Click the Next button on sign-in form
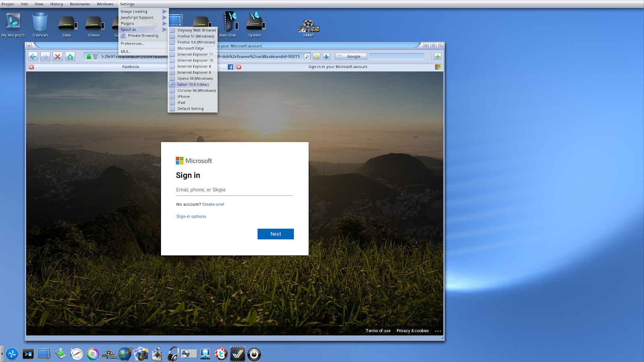Screen dimensions: 644x362 pyautogui.click(x=276, y=234)
